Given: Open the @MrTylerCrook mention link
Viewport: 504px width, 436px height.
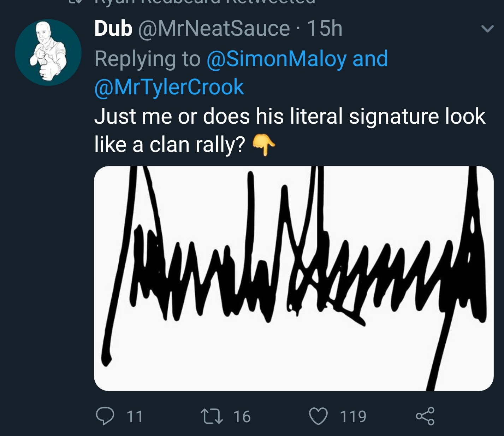Looking at the screenshot, I should tap(169, 87).
